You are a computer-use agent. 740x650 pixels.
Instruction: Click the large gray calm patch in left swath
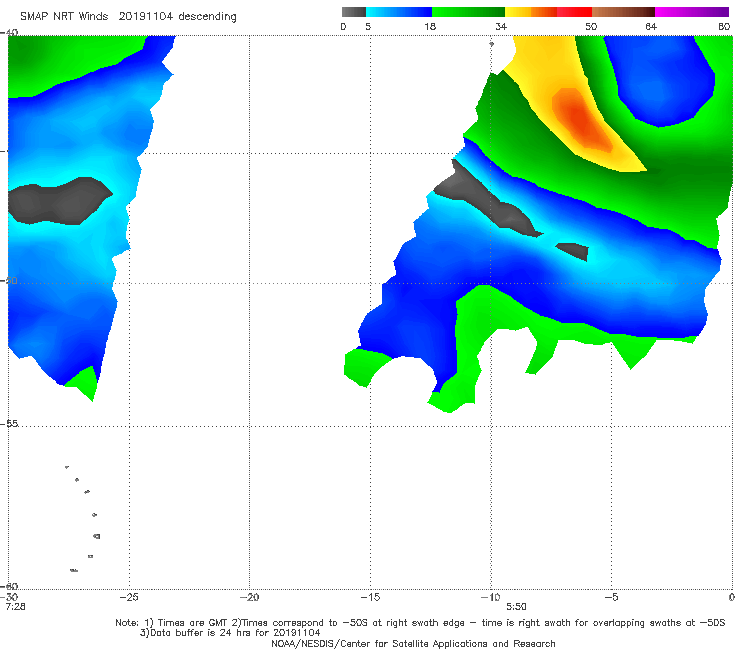59,201
